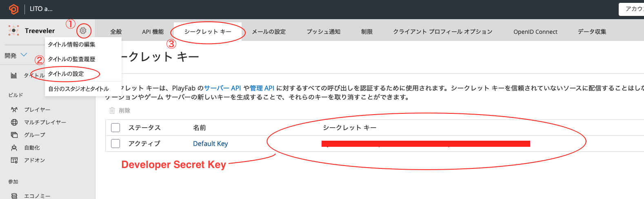
Task: Click the 自動化 robot icon
Action: (14, 148)
